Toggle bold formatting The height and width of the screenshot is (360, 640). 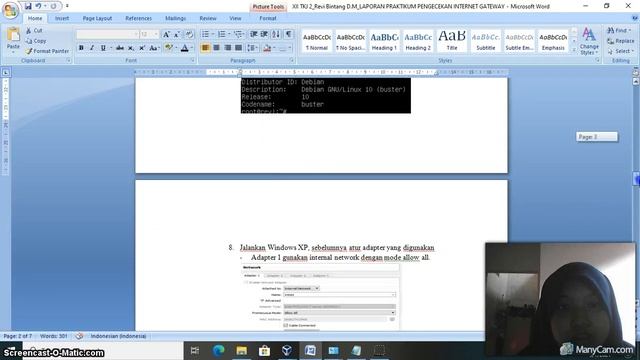(x=81, y=48)
